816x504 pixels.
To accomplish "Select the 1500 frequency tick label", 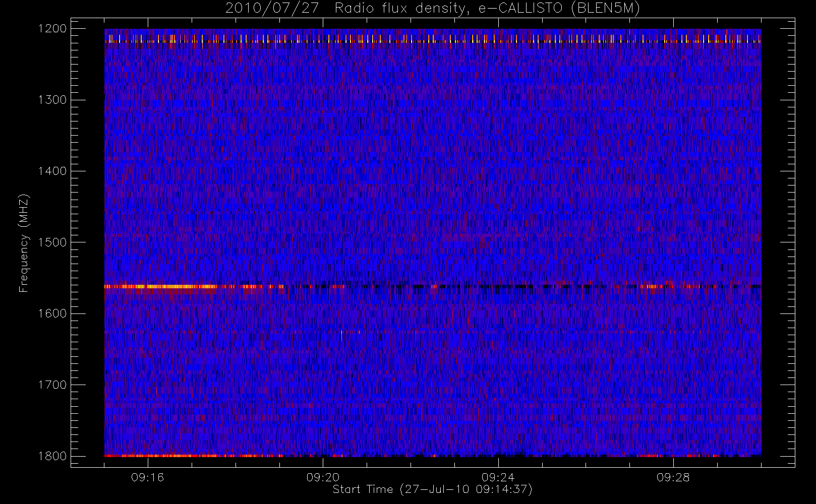I will click(53, 242).
